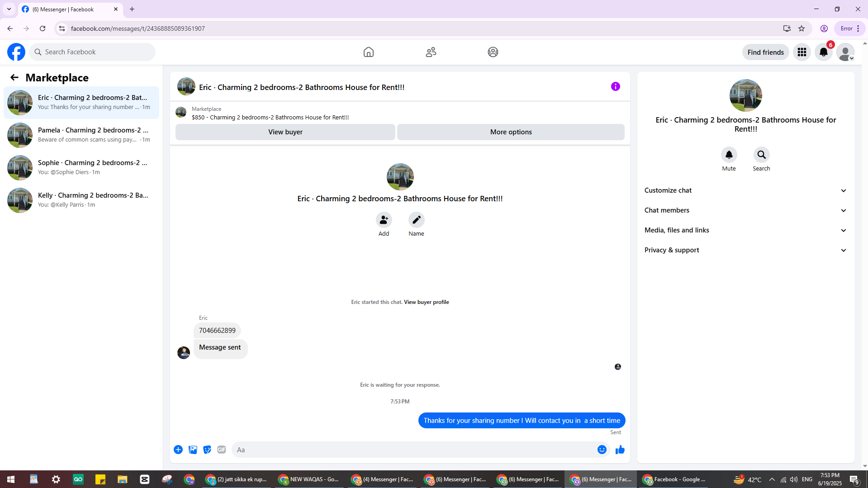This screenshot has width=868, height=488.
Task: Open the Sophie conversation in Marketplace list
Action: pos(81,168)
